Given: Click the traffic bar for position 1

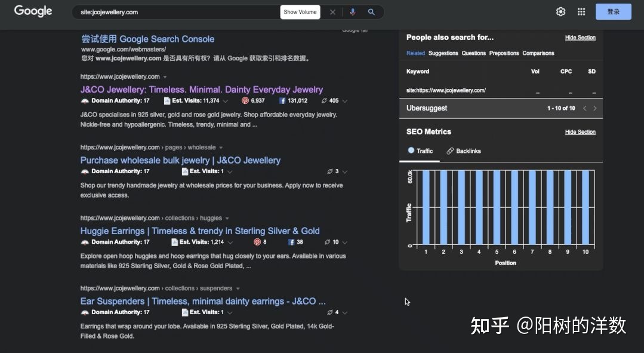Looking at the screenshot, I should 426,207.
